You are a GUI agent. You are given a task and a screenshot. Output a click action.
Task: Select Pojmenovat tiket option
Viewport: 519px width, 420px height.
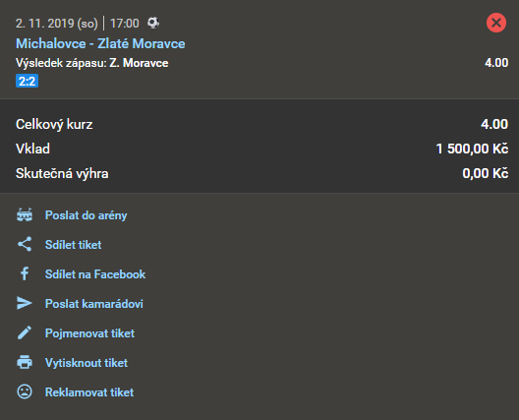coord(89,333)
